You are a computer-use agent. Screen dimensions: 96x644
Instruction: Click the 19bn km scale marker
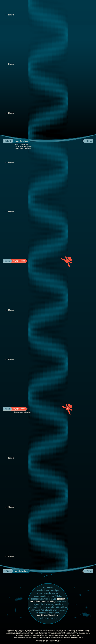pos(11,458)
